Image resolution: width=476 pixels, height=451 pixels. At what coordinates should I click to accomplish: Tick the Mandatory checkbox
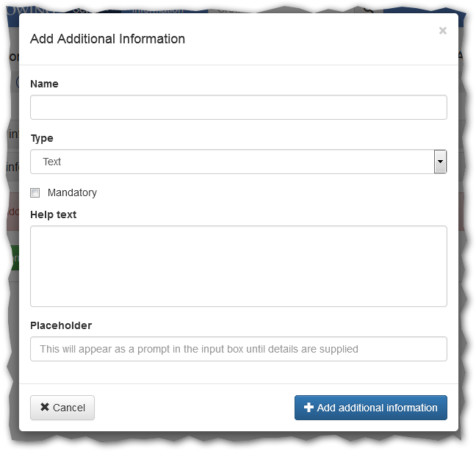pos(35,193)
